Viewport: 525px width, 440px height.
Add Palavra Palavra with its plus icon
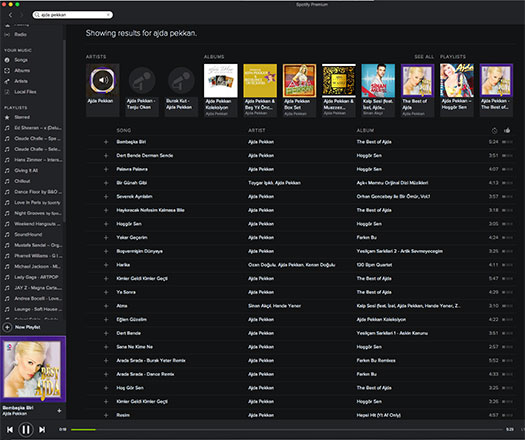coord(106,169)
